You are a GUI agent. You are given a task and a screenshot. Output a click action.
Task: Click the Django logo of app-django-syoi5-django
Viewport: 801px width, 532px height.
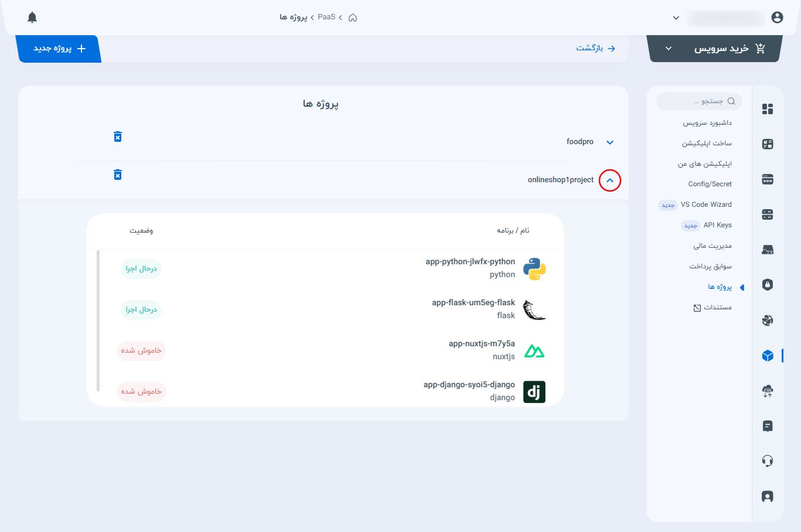point(534,392)
